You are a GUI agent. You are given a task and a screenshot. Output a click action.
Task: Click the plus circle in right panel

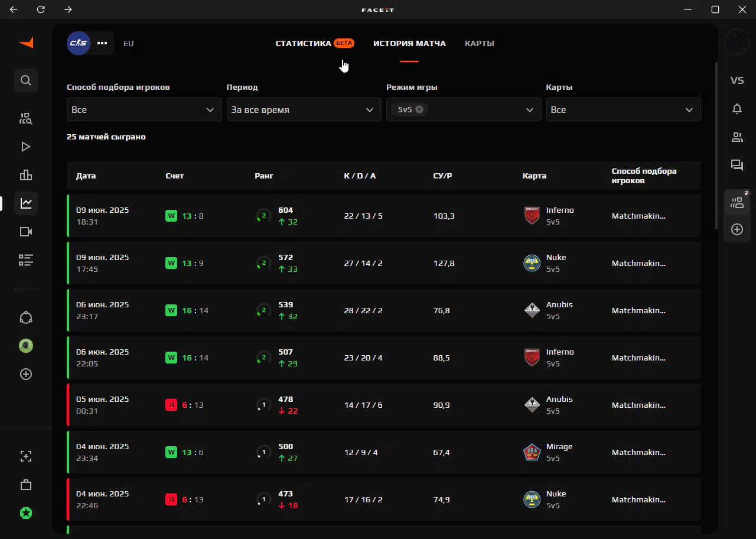737,229
